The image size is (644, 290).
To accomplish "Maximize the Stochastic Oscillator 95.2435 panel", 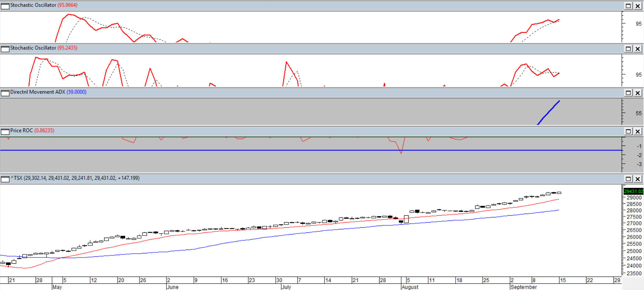I will click(x=628, y=49).
